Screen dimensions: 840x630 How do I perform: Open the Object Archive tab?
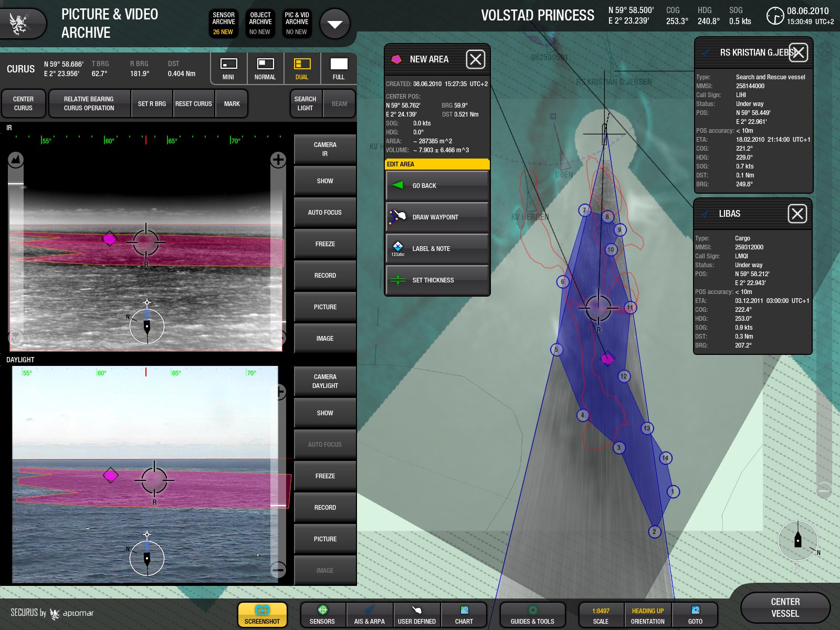coord(260,24)
